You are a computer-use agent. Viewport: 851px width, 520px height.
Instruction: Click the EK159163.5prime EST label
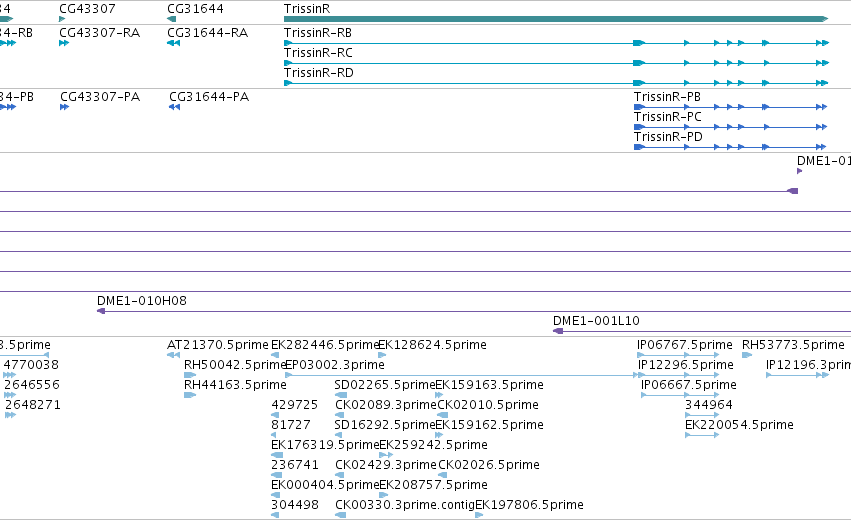(489, 385)
